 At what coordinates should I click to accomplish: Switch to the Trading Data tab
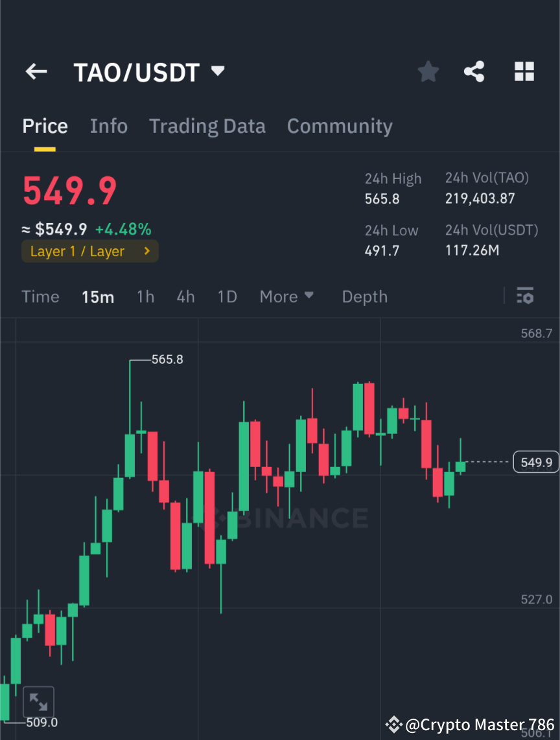[207, 126]
